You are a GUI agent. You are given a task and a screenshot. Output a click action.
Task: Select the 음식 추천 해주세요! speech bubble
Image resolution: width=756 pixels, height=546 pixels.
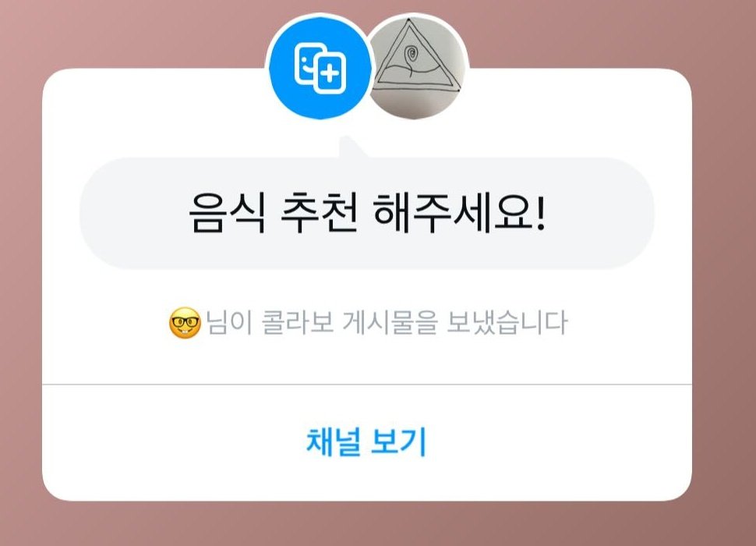point(366,213)
